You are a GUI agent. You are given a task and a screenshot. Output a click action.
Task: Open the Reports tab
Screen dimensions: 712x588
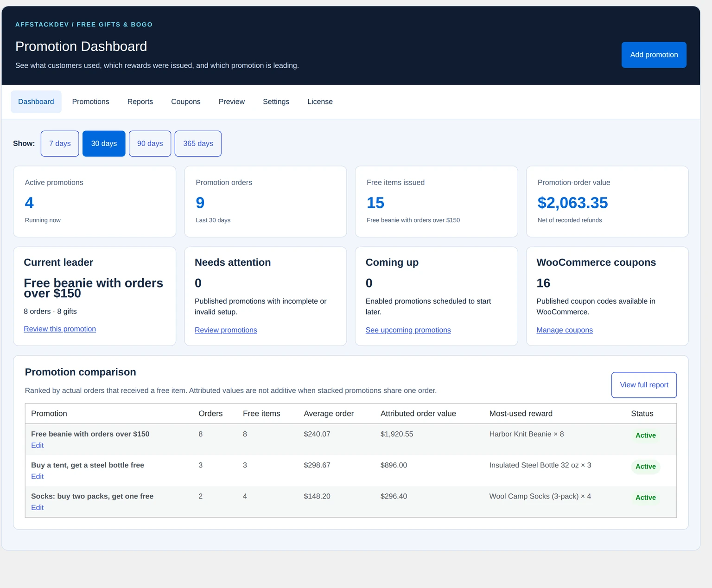[140, 102]
